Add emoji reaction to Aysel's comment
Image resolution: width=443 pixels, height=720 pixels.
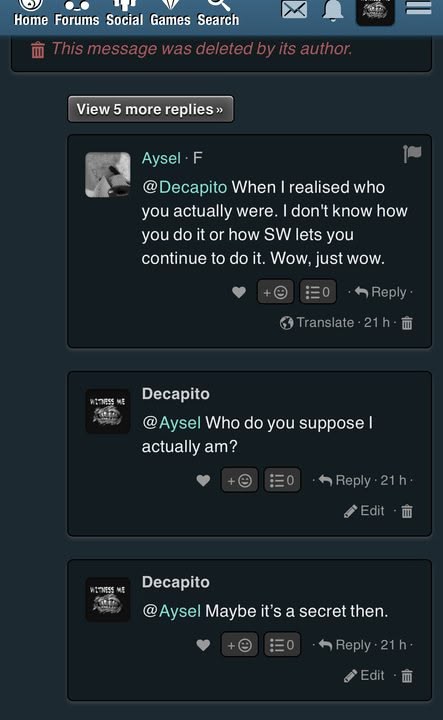click(x=275, y=292)
